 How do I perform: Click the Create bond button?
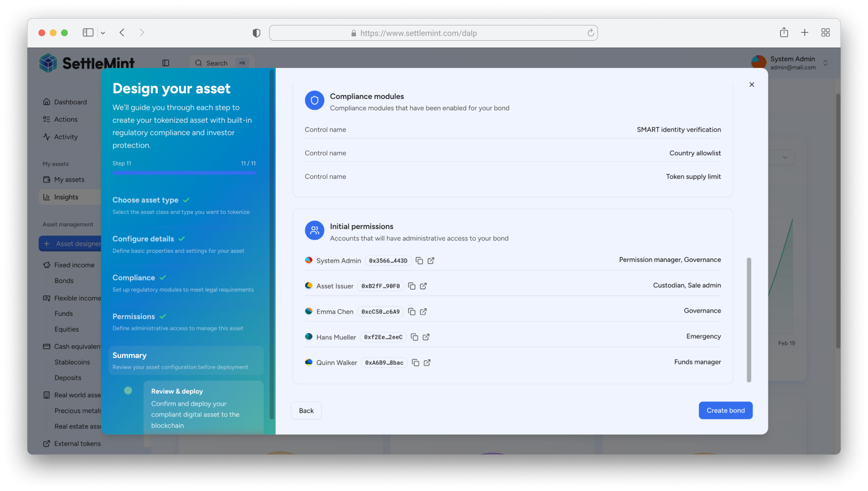[726, 410]
